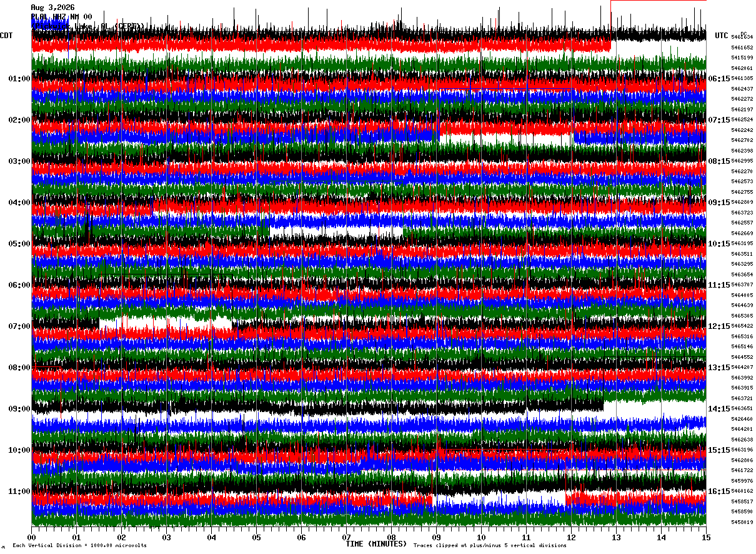Click the '09:00' CDT row label
Screen dimensions: 756x554
click(19, 409)
